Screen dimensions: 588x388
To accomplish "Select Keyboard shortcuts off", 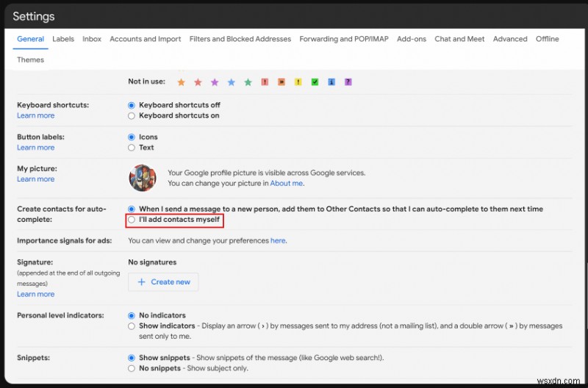I will click(132, 105).
